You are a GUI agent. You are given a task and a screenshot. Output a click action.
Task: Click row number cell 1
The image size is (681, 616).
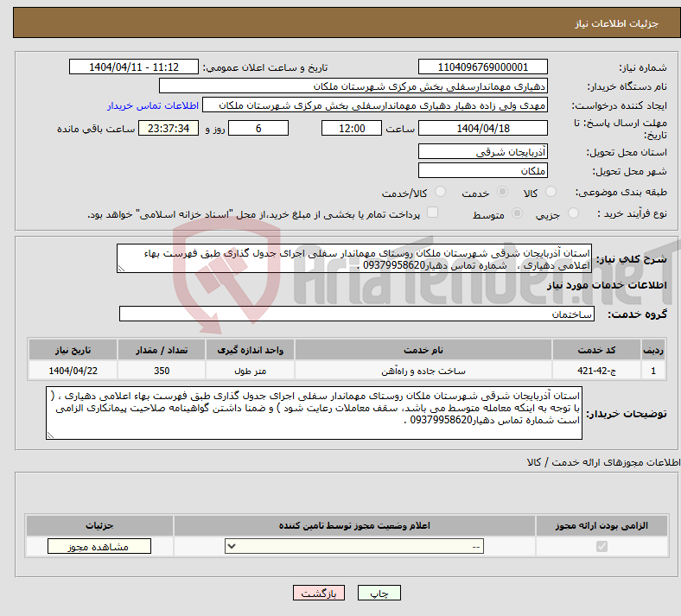point(653,371)
